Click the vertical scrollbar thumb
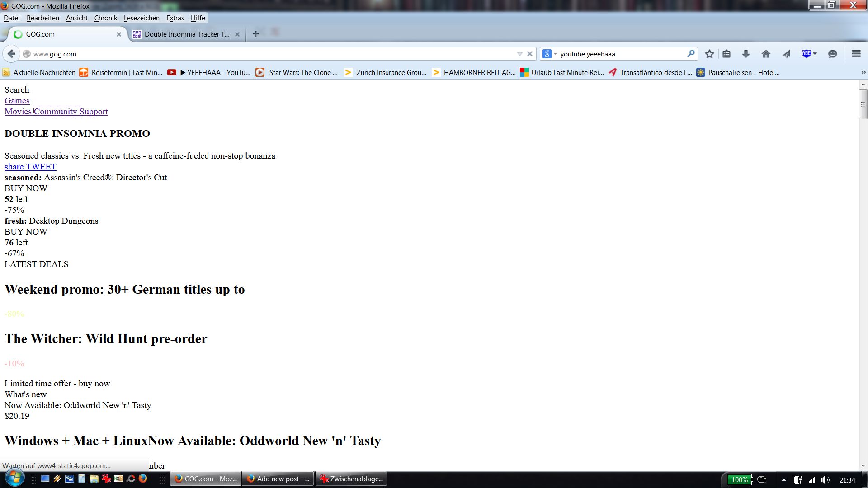Image resolution: width=868 pixels, height=488 pixels. tap(863, 104)
